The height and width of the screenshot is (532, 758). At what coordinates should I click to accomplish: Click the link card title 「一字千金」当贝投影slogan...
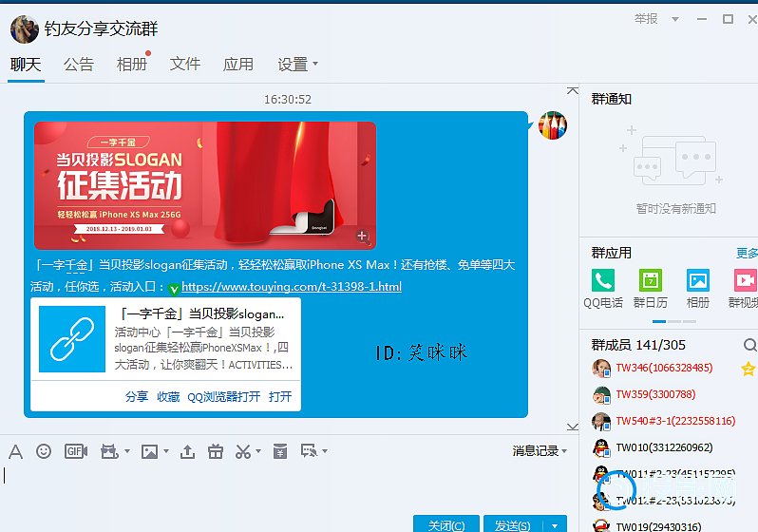pyautogui.click(x=201, y=314)
